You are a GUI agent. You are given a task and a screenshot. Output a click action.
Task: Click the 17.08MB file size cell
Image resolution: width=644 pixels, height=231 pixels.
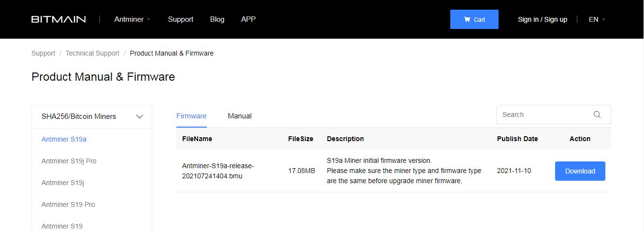301,171
